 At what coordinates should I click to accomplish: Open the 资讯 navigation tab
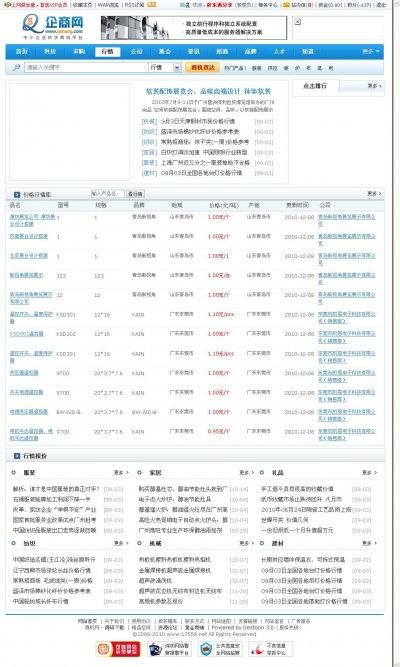click(x=194, y=51)
